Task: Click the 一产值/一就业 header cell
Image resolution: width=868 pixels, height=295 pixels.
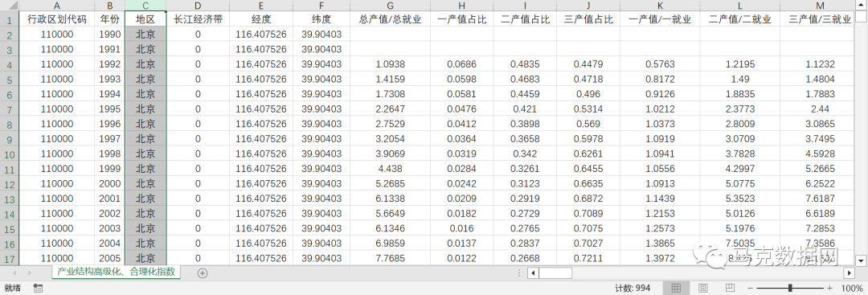Action: [x=660, y=19]
